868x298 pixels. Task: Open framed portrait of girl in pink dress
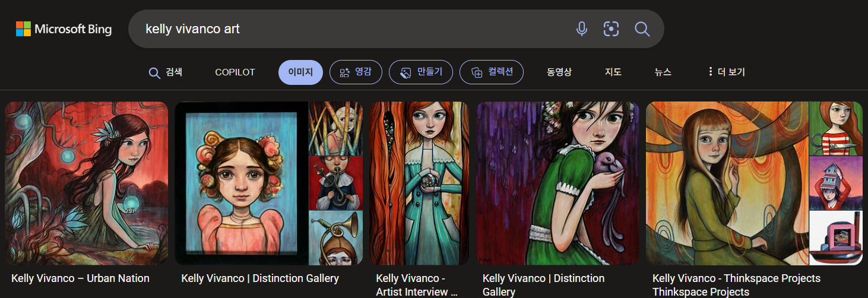[x=241, y=183]
